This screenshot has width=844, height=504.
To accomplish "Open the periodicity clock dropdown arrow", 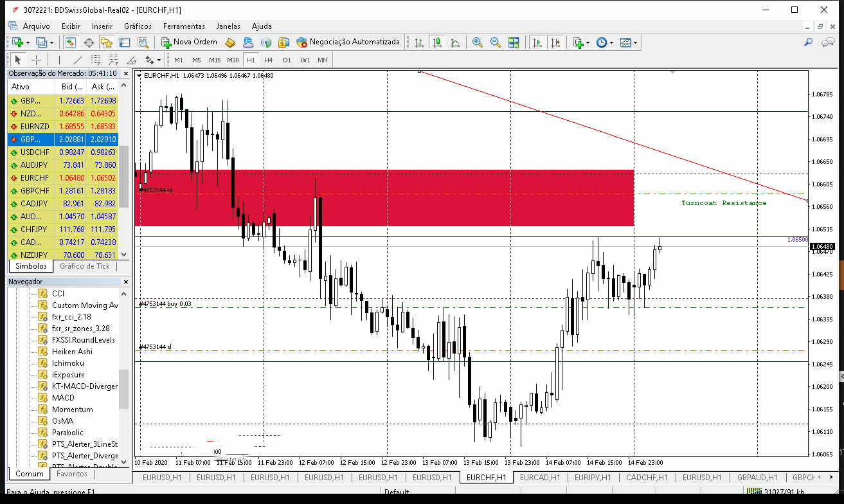I will pos(611,42).
